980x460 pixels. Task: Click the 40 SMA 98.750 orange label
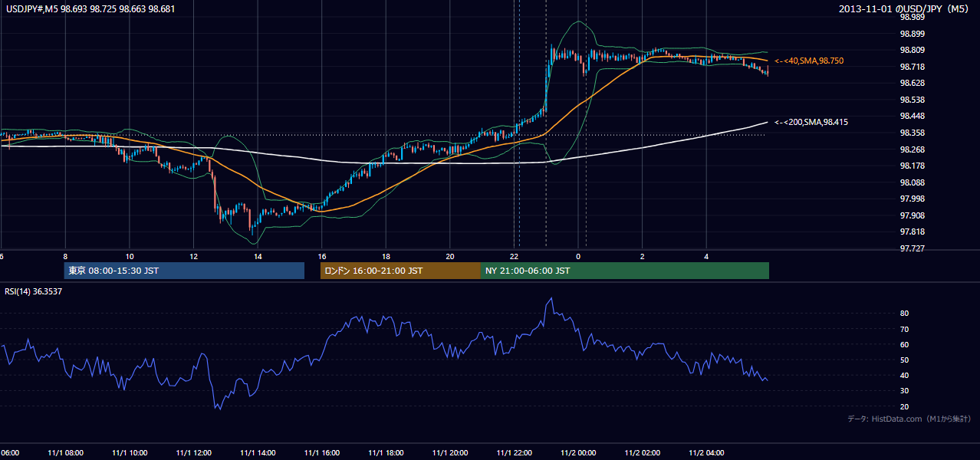pyautogui.click(x=810, y=61)
